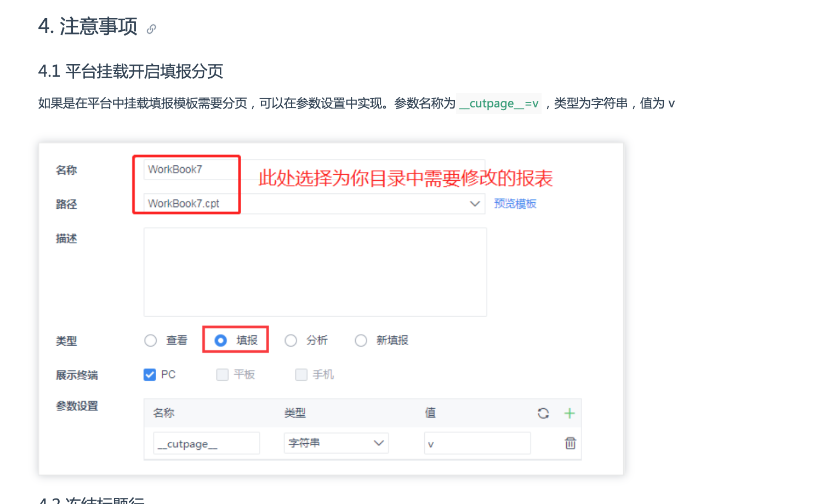Toggle the 平板 checkbox
The width and height of the screenshot is (820, 504).
[x=222, y=375]
